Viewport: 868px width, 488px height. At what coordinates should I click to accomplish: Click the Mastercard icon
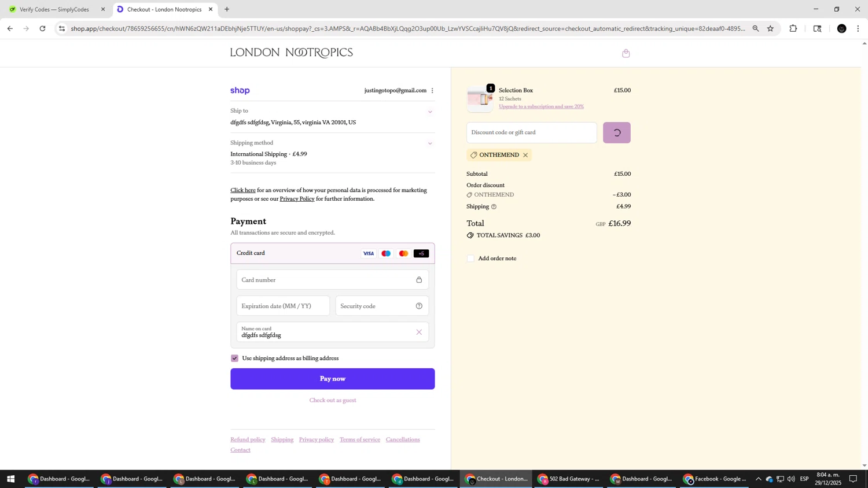(403, 253)
